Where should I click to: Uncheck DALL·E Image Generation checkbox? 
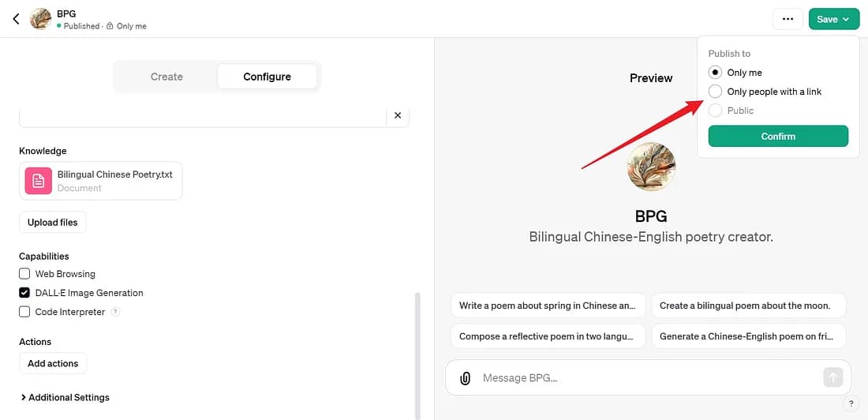click(24, 293)
